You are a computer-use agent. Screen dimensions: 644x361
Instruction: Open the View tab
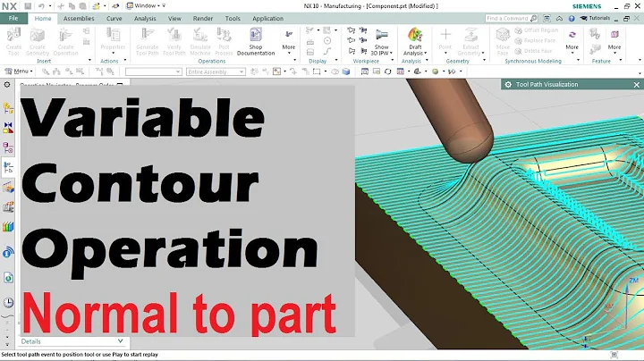(x=174, y=19)
